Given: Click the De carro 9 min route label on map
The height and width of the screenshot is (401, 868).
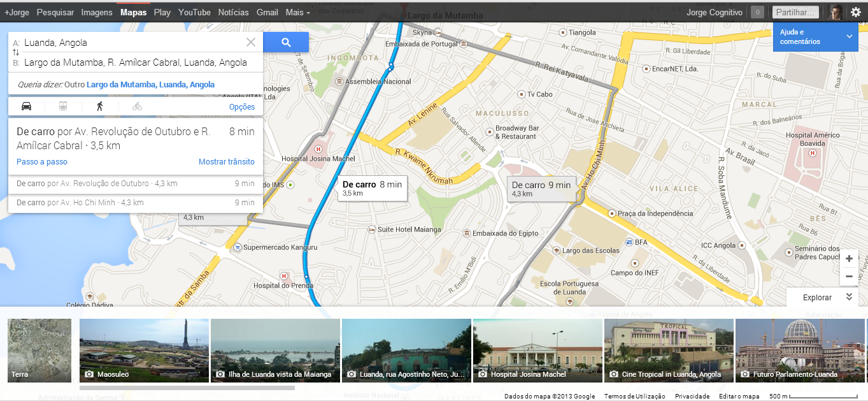Looking at the screenshot, I should click(542, 189).
